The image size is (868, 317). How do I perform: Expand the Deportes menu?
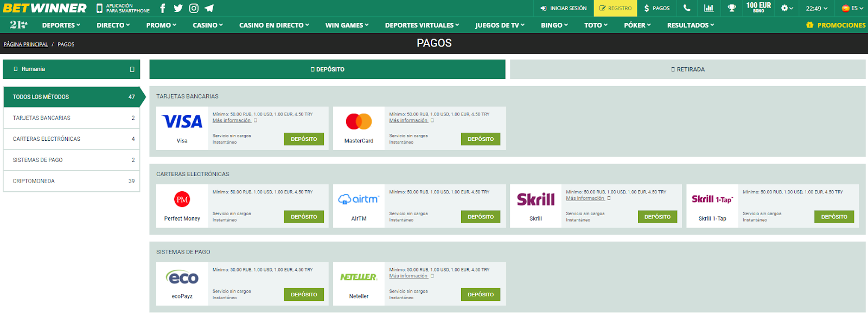pyautogui.click(x=61, y=25)
